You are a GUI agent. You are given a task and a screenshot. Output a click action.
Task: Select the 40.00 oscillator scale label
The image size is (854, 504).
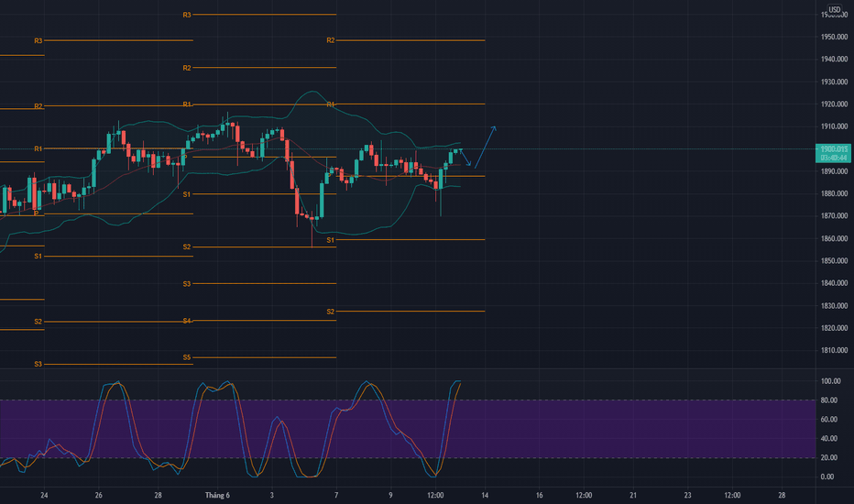[x=829, y=439]
